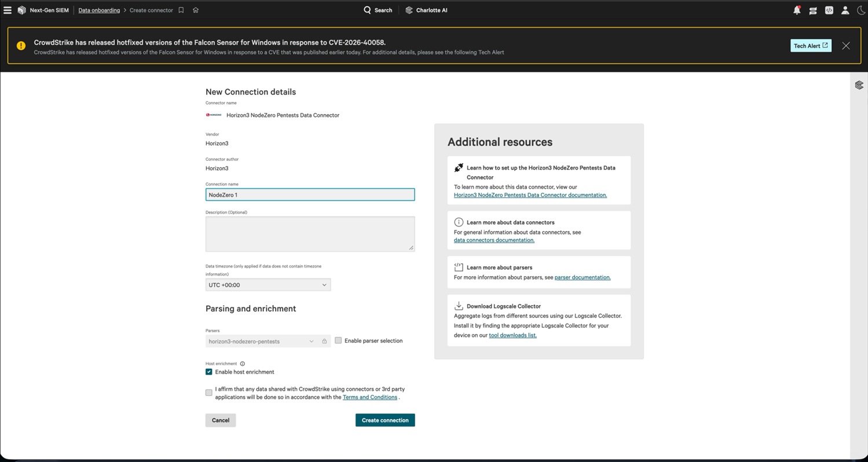Click the Download Logscale Collector icon
Viewport: 868px width, 462px height.
[459, 306]
